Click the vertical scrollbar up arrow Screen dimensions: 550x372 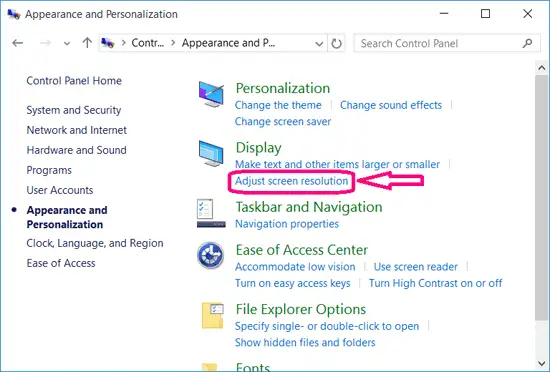pyautogui.click(x=542, y=68)
